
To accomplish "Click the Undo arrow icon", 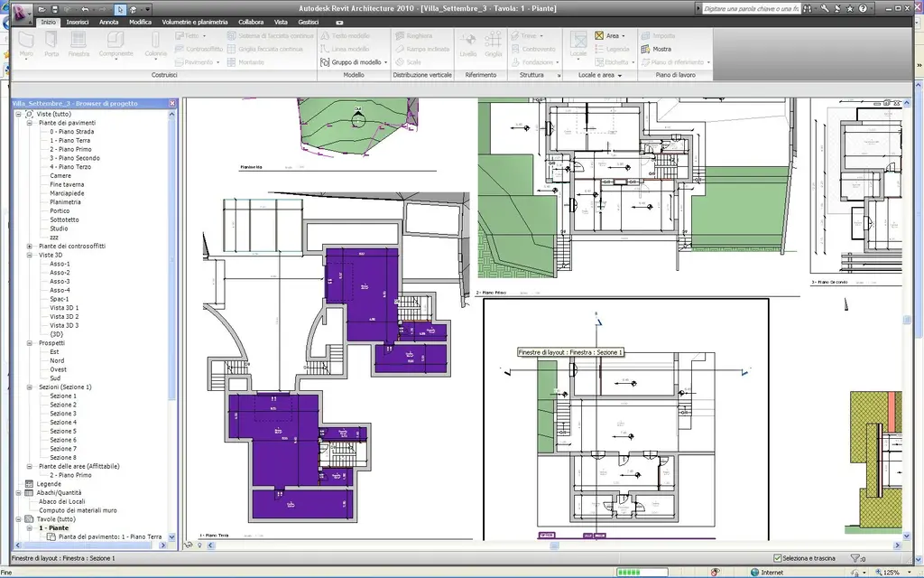I will tap(86, 9).
